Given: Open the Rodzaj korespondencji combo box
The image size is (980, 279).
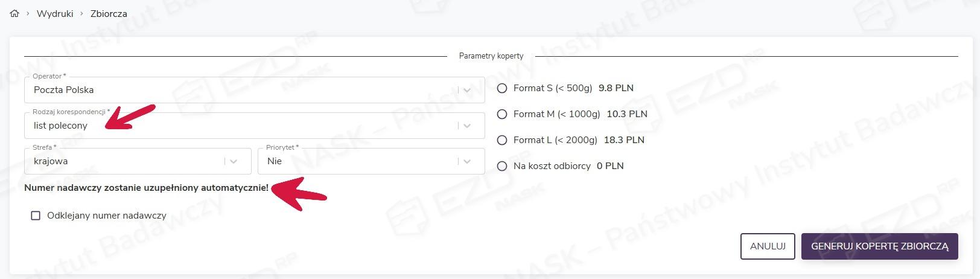Looking at the screenshot, I should click(x=241, y=126).
